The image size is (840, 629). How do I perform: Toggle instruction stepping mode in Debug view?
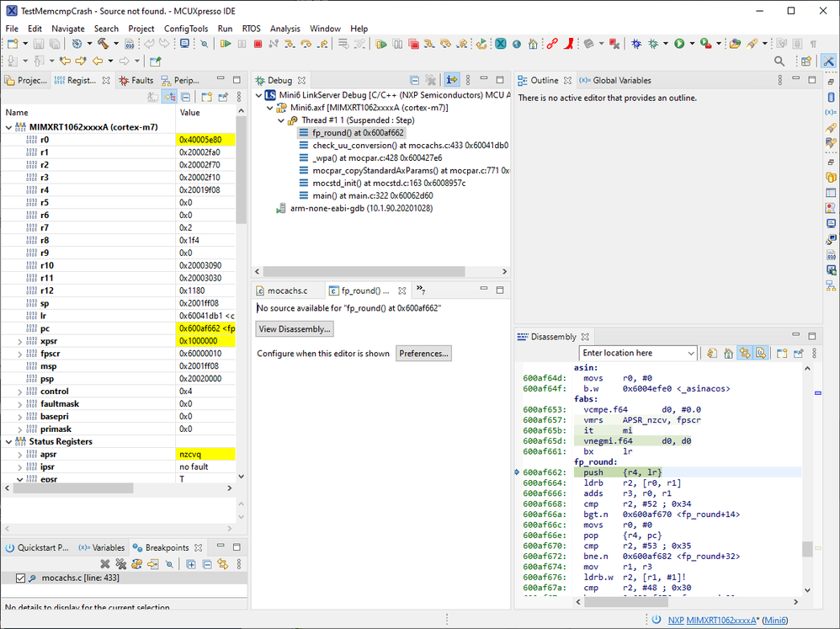coord(452,80)
